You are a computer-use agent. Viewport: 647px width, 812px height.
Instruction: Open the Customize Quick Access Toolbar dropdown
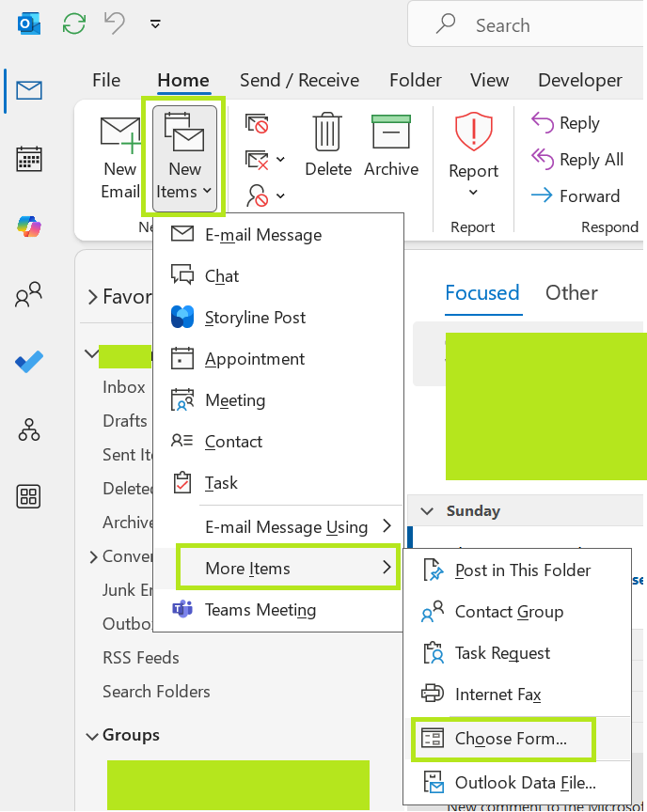[155, 23]
